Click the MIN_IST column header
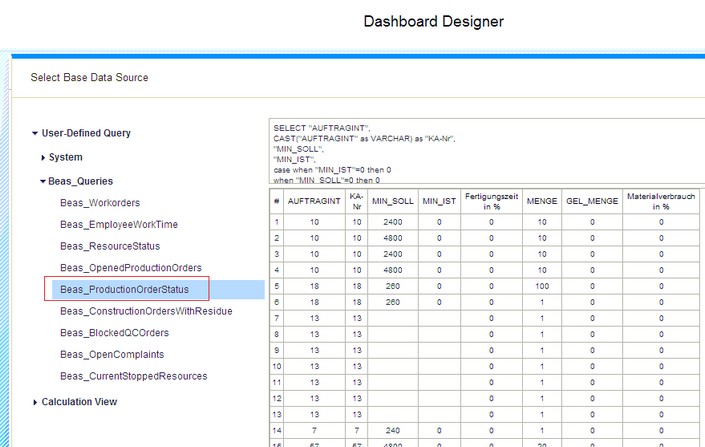This screenshot has height=447, width=705. tap(438, 201)
